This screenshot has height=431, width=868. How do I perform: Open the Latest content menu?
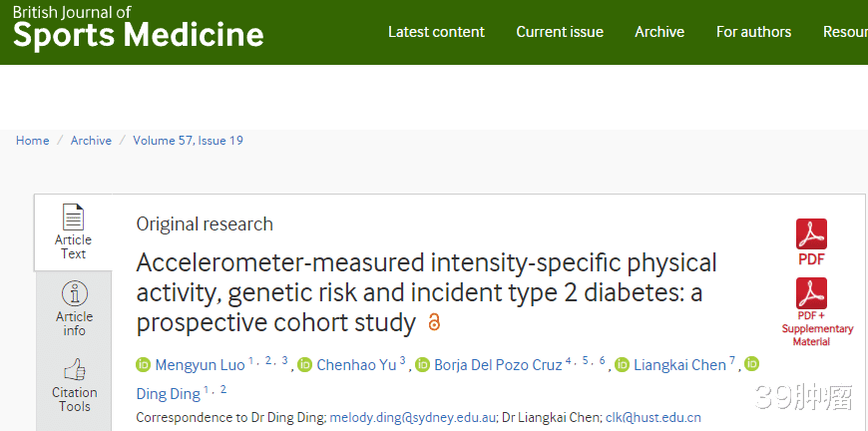(436, 32)
